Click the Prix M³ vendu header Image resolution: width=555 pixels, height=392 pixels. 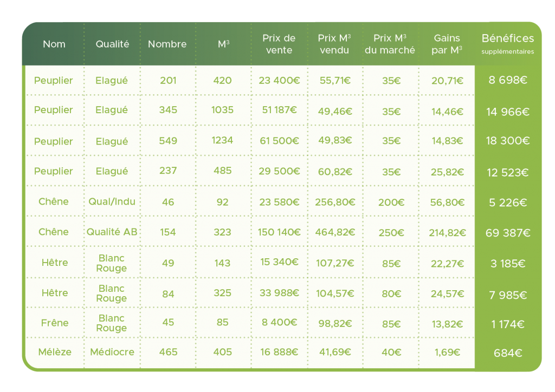coord(334,44)
